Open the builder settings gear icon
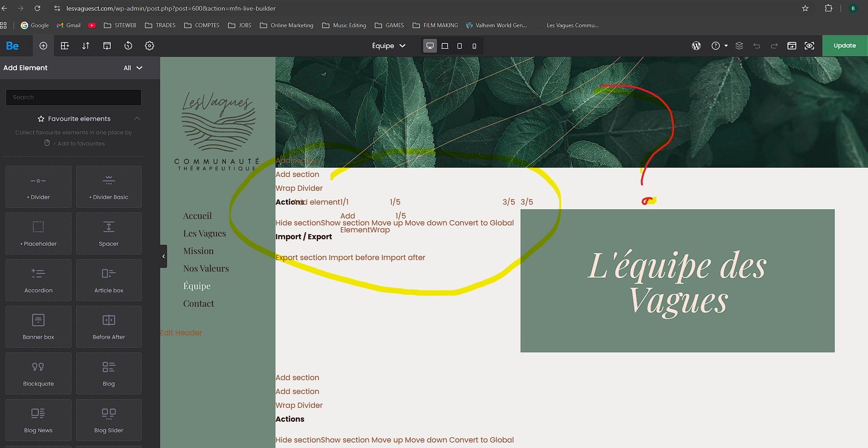 [150, 46]
